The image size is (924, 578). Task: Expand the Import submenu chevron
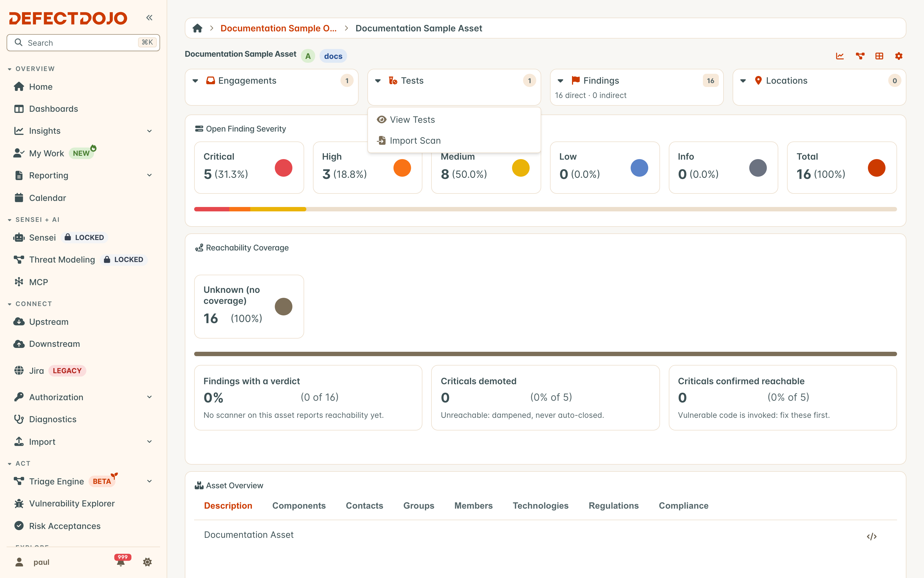coord(149,441)
